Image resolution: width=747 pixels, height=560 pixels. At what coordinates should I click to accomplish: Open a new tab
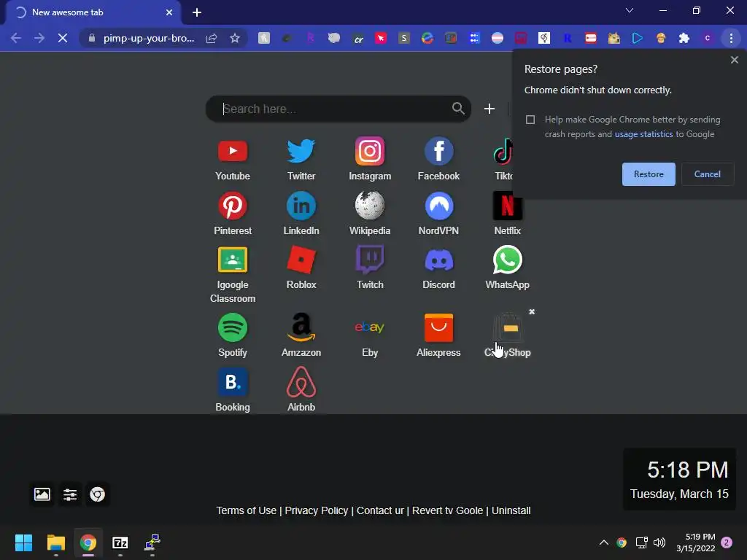click(197, 12)
